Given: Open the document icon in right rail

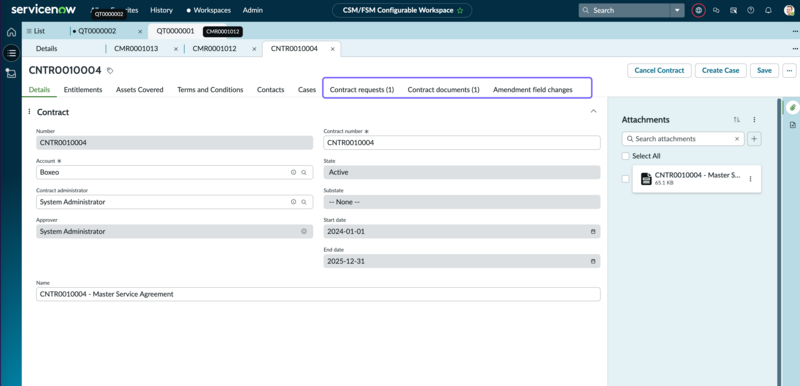Looking at the screenshot, I should click(792, 125).
